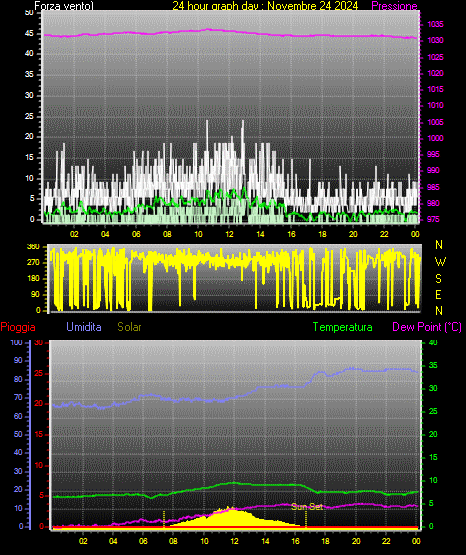Click the blue 70 tick on the humidity axis

[18, 397]
